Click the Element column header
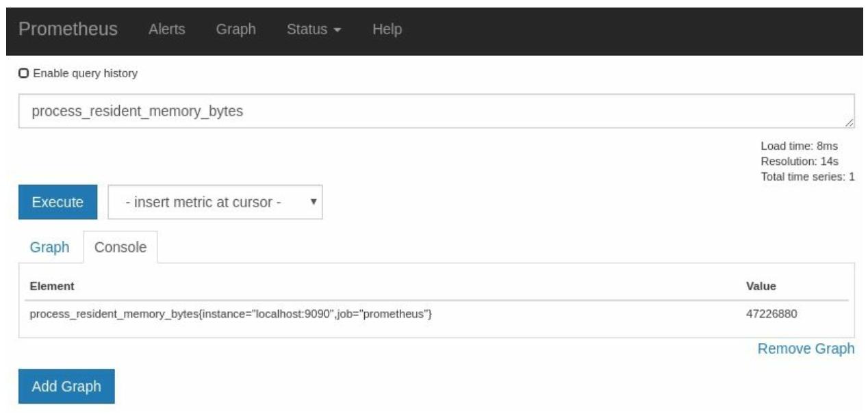Viewport: 868px width, 414px height. point(52,286)
